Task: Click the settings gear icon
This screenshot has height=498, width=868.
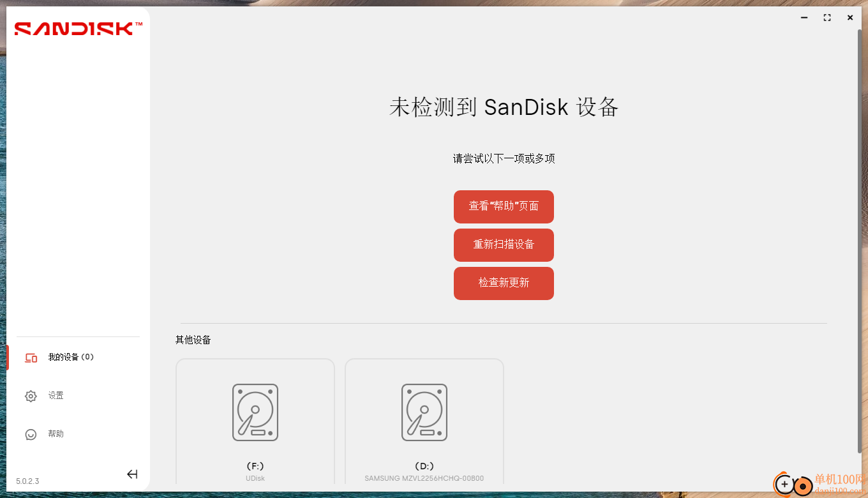Action: [31, 396]
